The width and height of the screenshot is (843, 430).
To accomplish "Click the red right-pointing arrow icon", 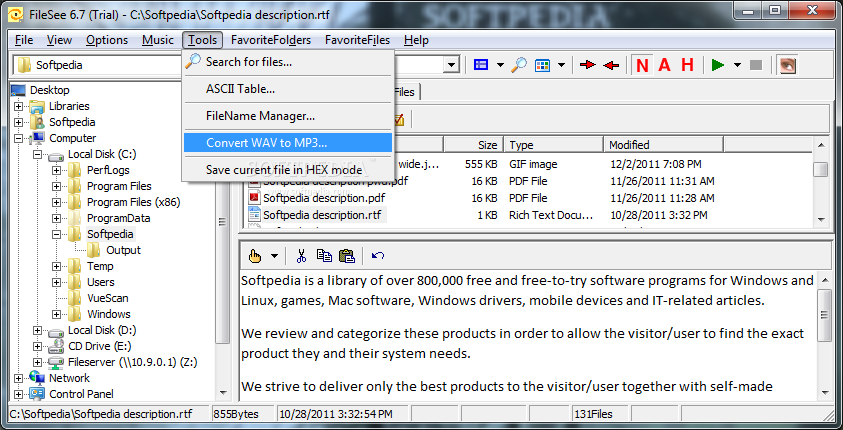I will click(588, 65).
